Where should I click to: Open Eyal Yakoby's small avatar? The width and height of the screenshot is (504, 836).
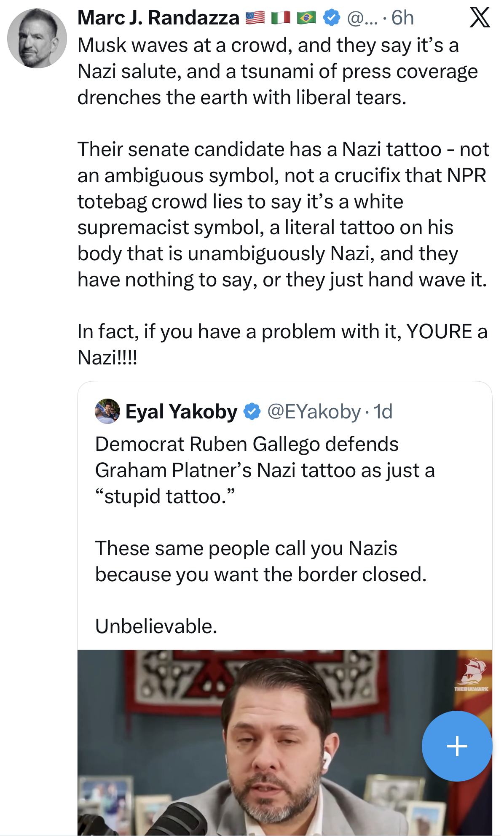coord(107,411)
